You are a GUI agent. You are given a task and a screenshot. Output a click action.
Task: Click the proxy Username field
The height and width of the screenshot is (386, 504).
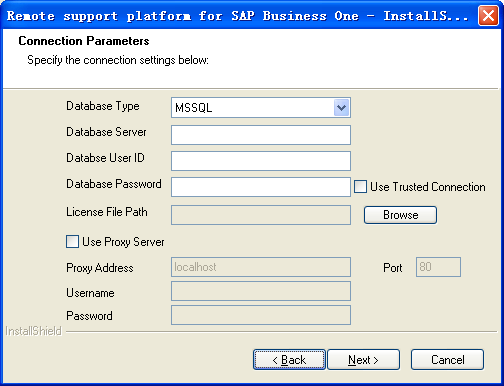click(x=261, y=291)
